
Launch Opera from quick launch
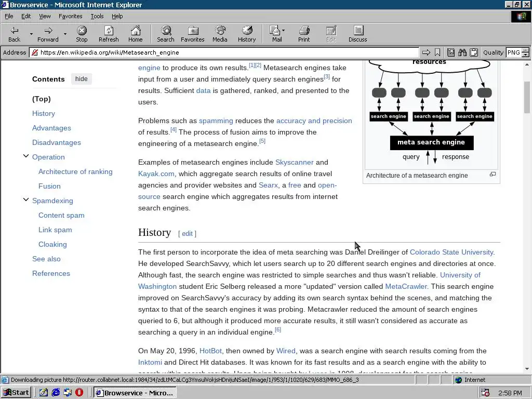[79, 393]
